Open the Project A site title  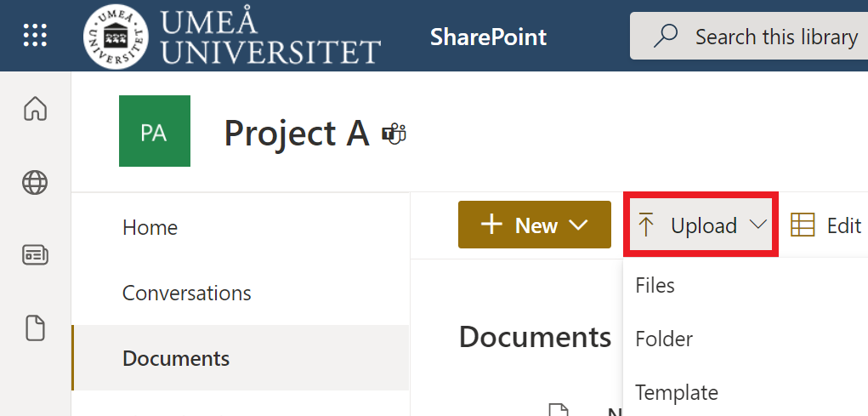point(296,134)
